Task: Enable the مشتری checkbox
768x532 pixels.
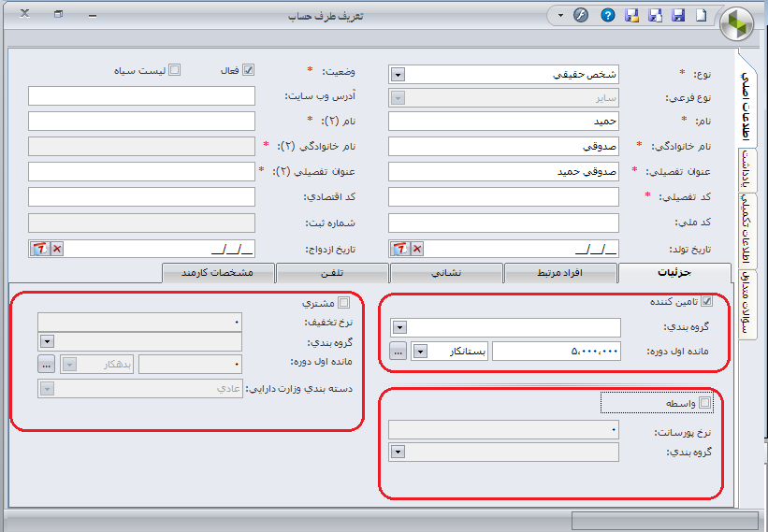Action: (x=344, y=302)
